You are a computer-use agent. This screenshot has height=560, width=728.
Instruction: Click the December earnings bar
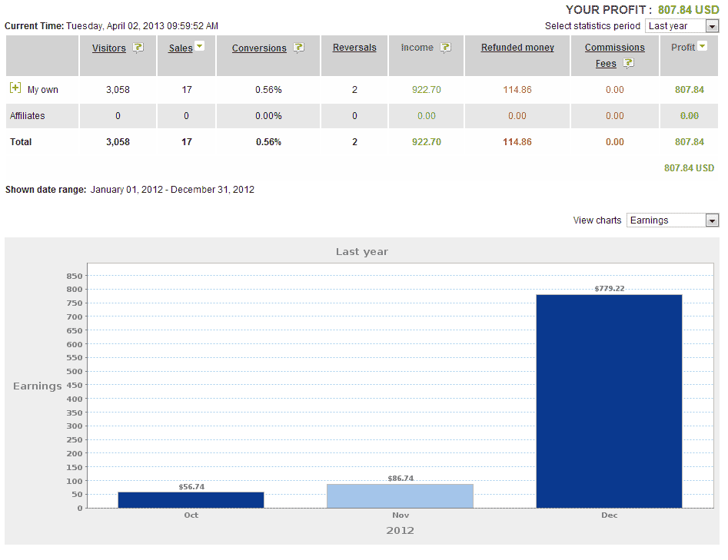(609, 400)
